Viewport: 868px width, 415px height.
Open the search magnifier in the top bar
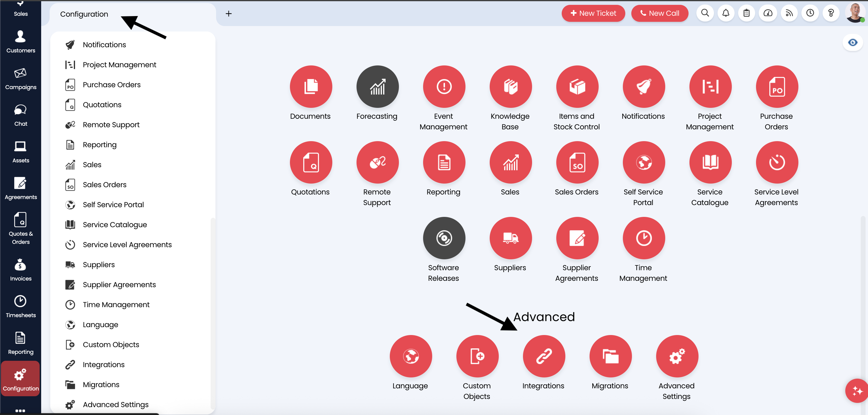click(705, 13)
